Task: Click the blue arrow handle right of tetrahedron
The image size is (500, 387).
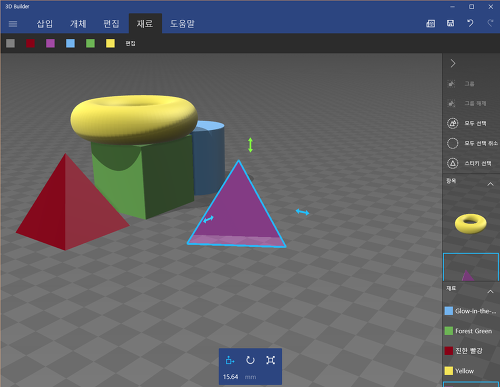Action: point(302,212)
